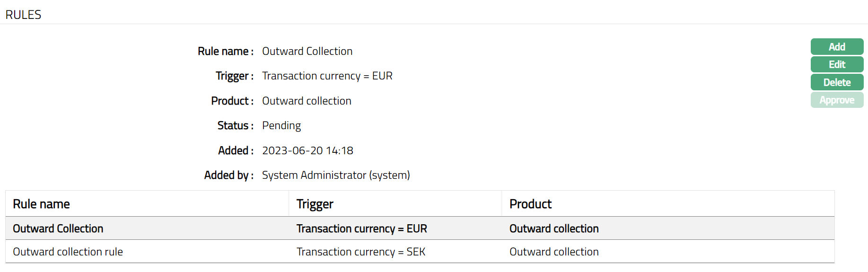Click the Add rule button
Screen dimensions: 868x272
pos(836,47)
